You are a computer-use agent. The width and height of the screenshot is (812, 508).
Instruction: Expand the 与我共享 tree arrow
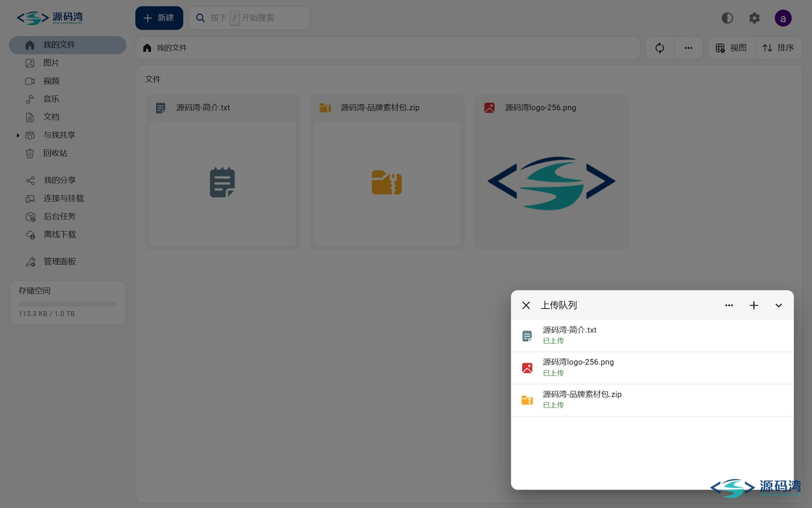click(x=18, y=135)
